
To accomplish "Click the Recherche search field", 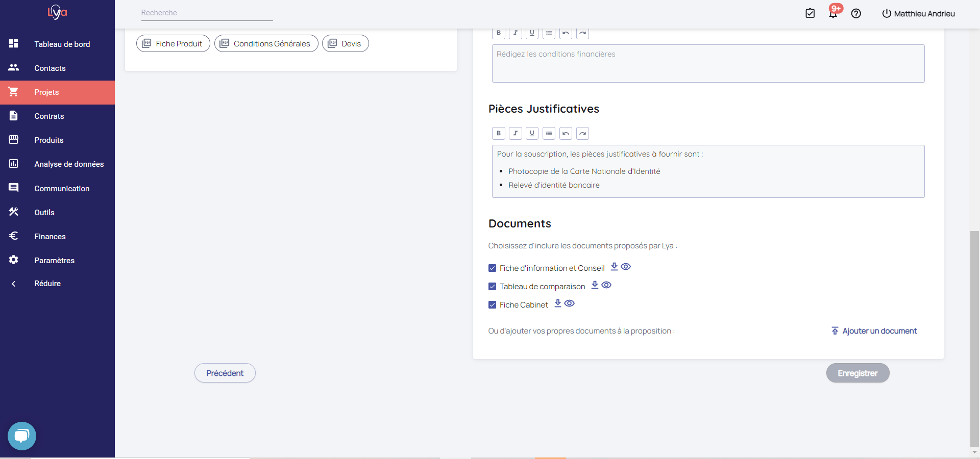I will [x=207, y=13].
